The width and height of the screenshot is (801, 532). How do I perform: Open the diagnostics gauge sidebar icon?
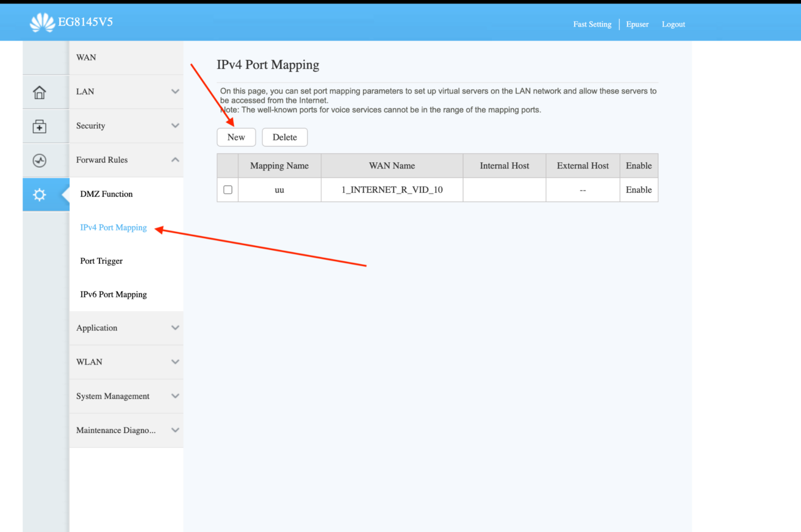(x=39, y=161)
